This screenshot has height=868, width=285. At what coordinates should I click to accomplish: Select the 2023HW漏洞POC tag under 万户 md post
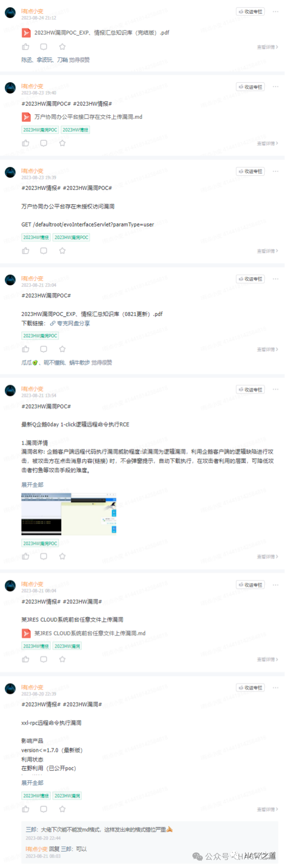coord(40,130)
